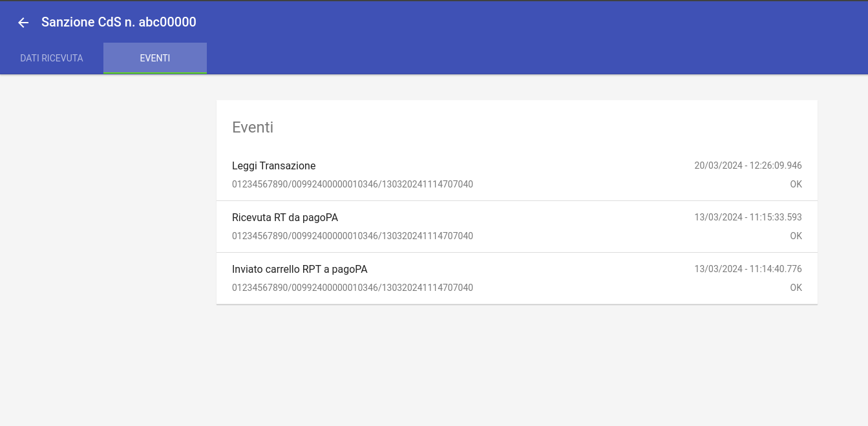The image size is (868, 426).
Task: Click the green indicator under EVENTI tab
Action: [155, 73]
